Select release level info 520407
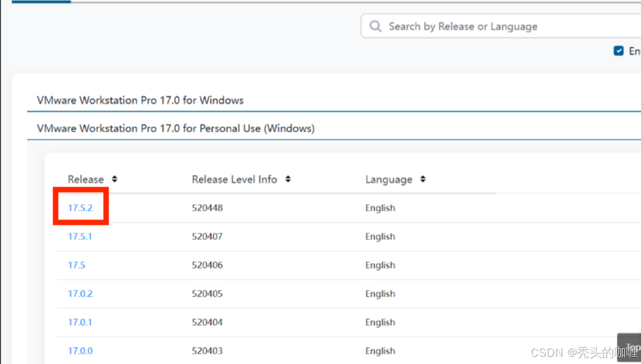 coord(207,236)
